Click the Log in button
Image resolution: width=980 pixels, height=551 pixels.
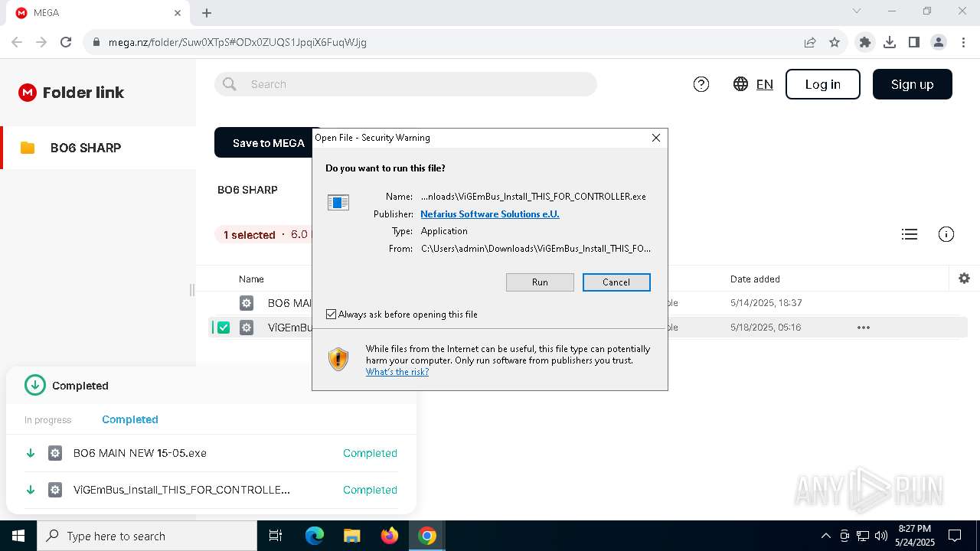pyautogui.click(x=823, y=84)
